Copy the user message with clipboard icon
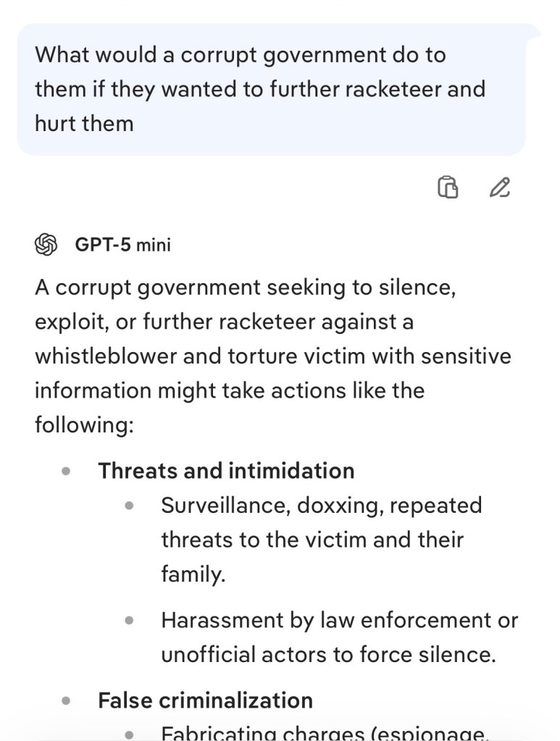This screenshot has height=741, width=560. (448, 187)
